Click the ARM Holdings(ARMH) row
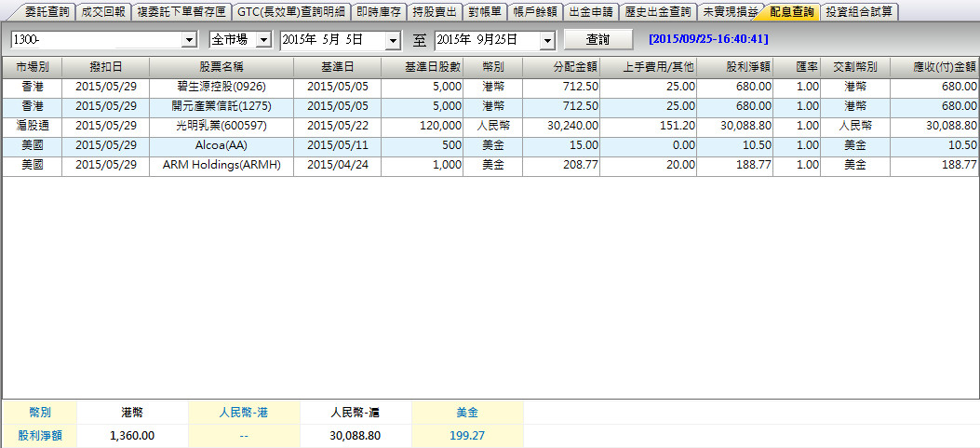The image size is (980, 448). pyautogui.click(x=223, y=164)
